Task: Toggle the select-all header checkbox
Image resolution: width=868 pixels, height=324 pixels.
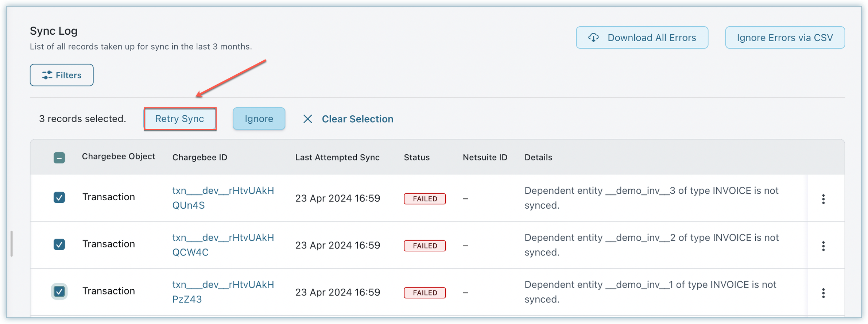Action: tap(59, 158)
